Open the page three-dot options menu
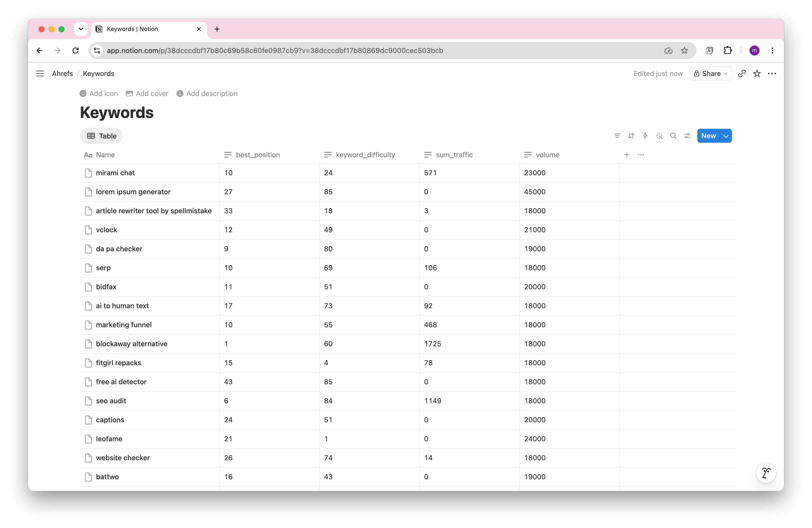The image size is (812, 528). click(x=772, y=74)
